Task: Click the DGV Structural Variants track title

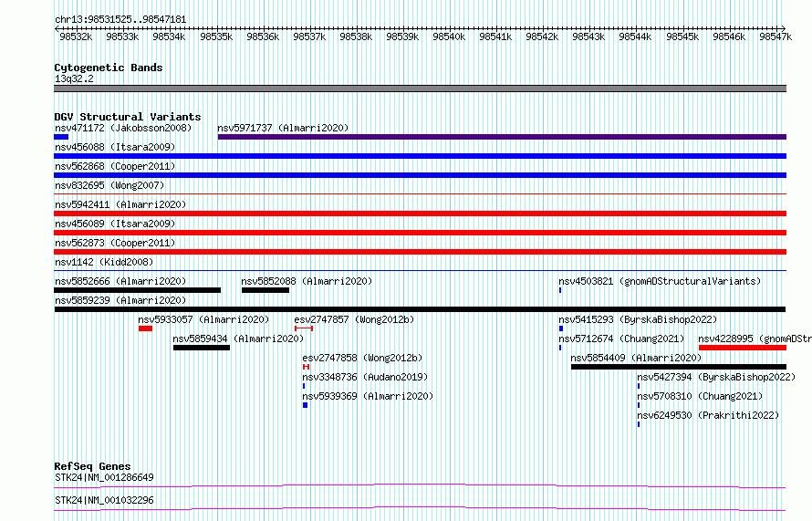Action: tap(128, 117)
